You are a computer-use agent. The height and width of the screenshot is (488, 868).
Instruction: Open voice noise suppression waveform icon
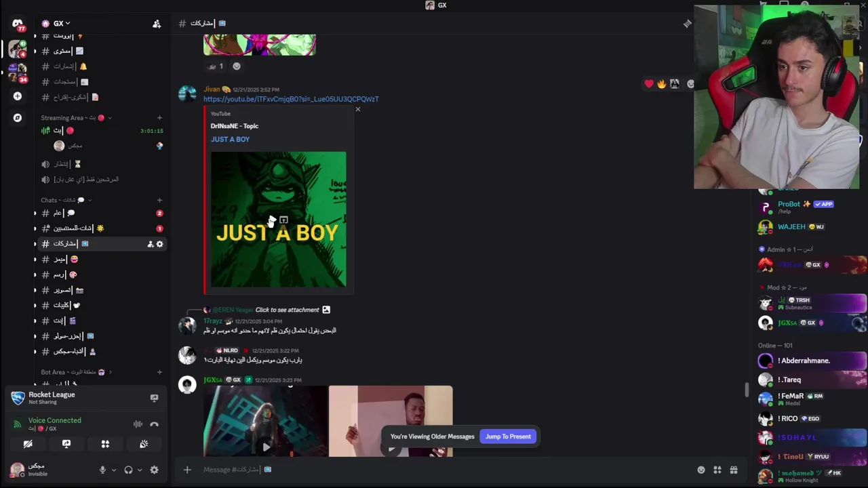pyautogui.click(x=138, y=424)
